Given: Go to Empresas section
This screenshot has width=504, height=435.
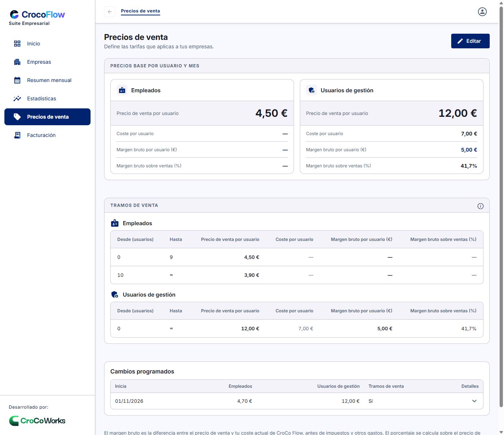Looking at the screenshot, I should click(47, 62).
